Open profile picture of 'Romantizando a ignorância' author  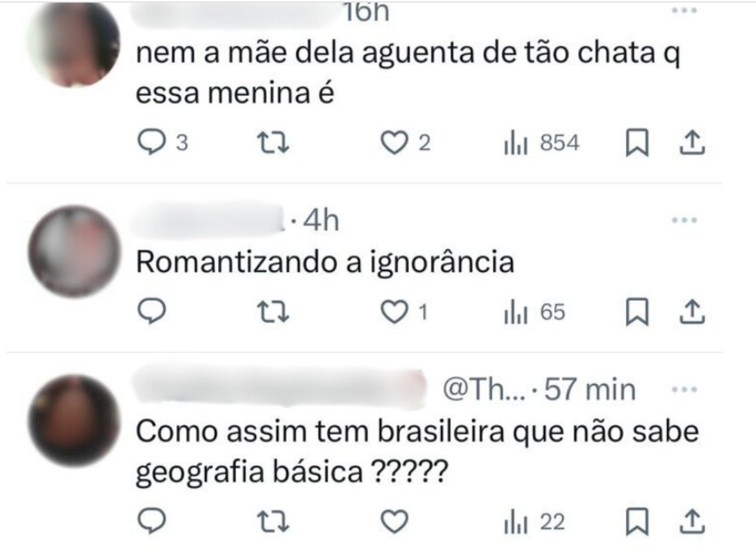[x=74, y=251]
